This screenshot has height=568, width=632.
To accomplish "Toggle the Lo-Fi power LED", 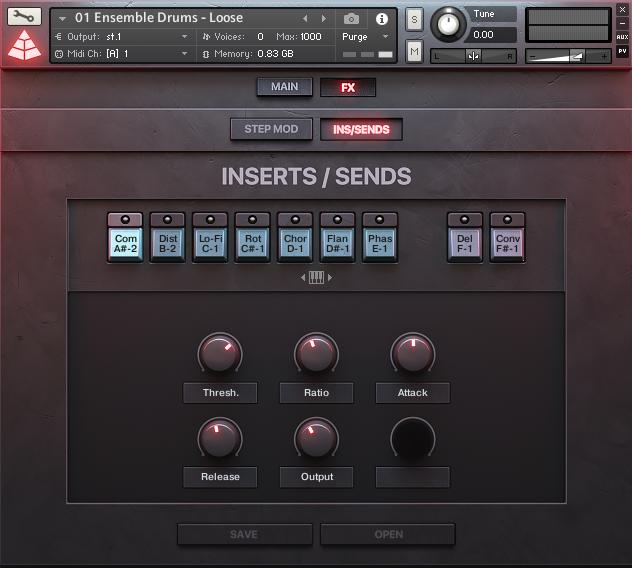I will pyautogui.click(x=210, y=220).
